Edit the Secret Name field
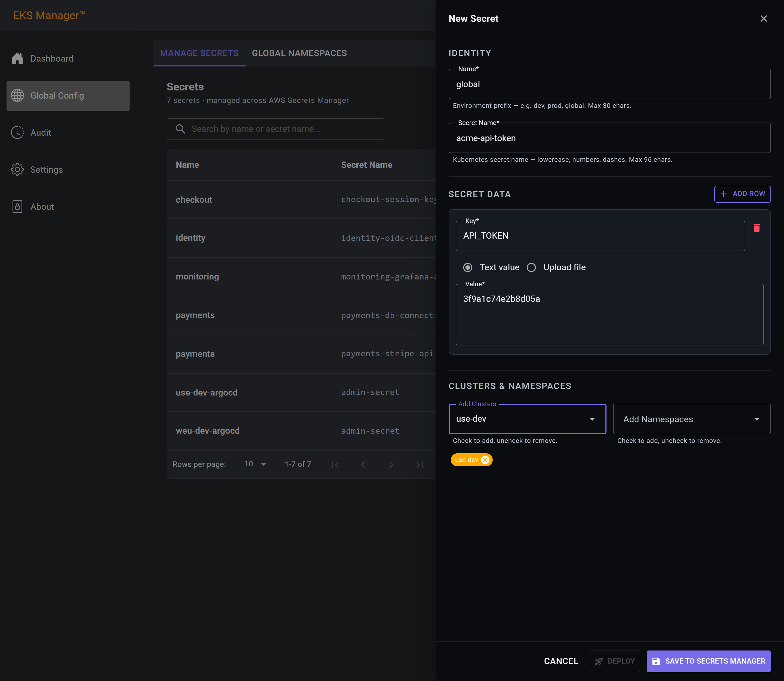784x681 pixels. click(x=609, y=138)
